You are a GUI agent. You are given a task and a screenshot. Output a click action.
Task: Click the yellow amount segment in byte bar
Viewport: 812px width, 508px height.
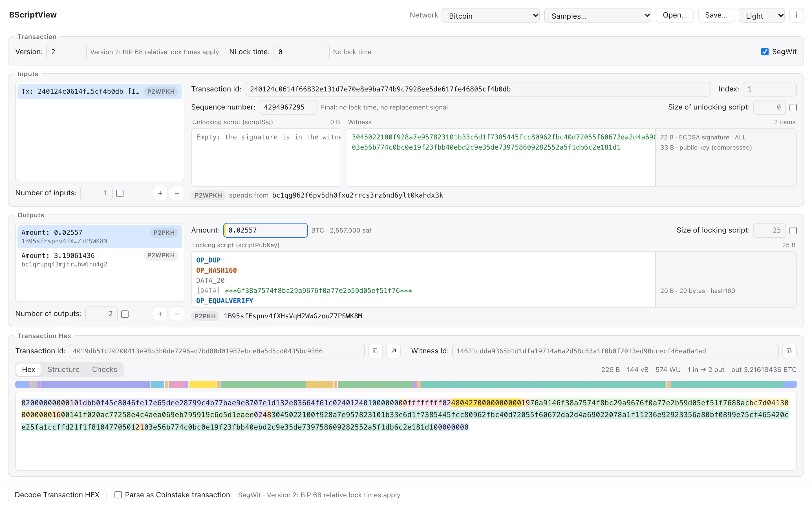(202, 384)
